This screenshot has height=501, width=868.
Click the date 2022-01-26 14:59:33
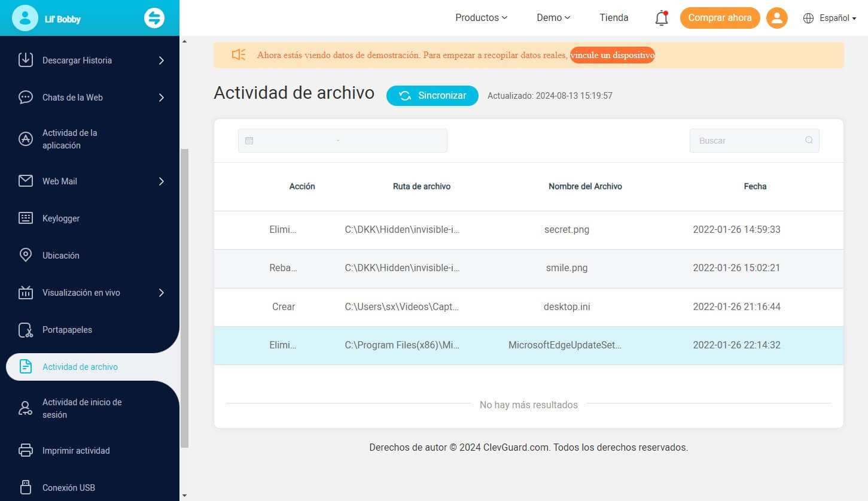tap(736, 230)
